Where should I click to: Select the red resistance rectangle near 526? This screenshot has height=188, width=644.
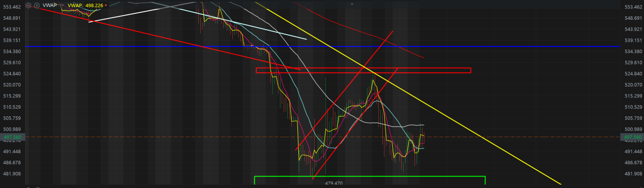coord(363,70)
